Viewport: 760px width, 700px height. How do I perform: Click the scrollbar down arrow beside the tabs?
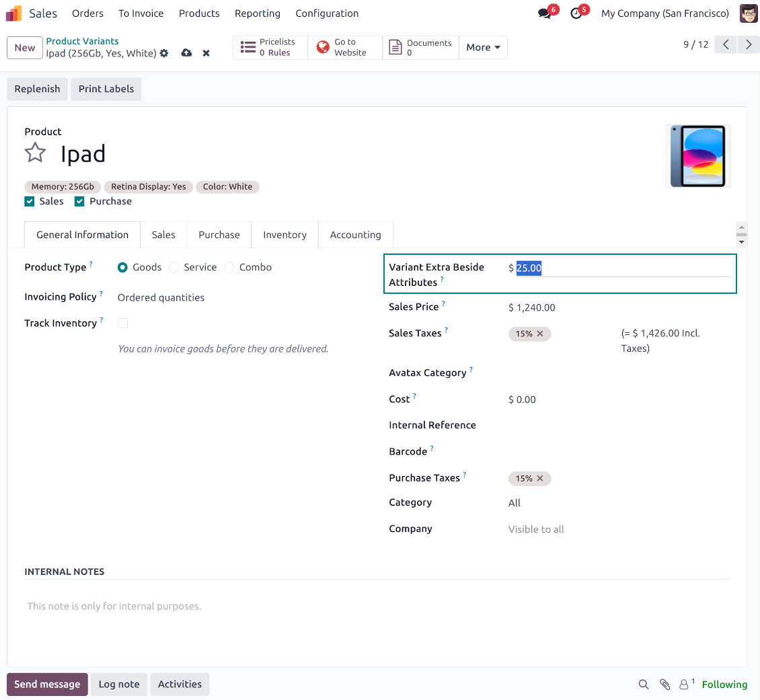[x=741, y=241]
